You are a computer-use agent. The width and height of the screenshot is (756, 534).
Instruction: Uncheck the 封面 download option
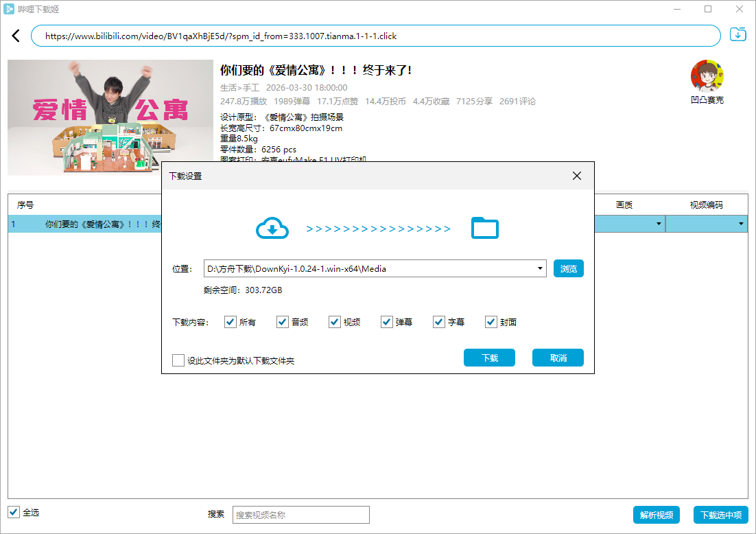[x=491, y=322]
